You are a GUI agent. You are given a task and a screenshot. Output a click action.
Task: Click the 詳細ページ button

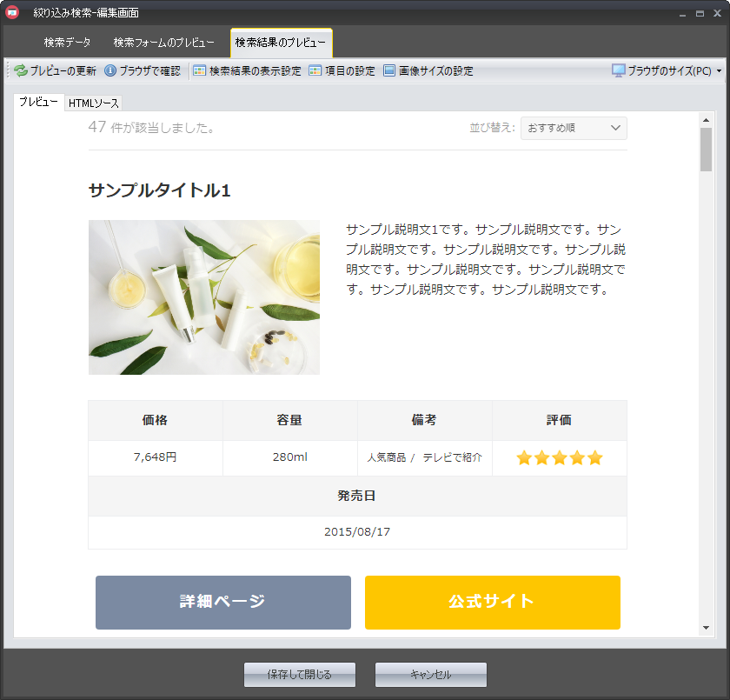tap(222, 602)
